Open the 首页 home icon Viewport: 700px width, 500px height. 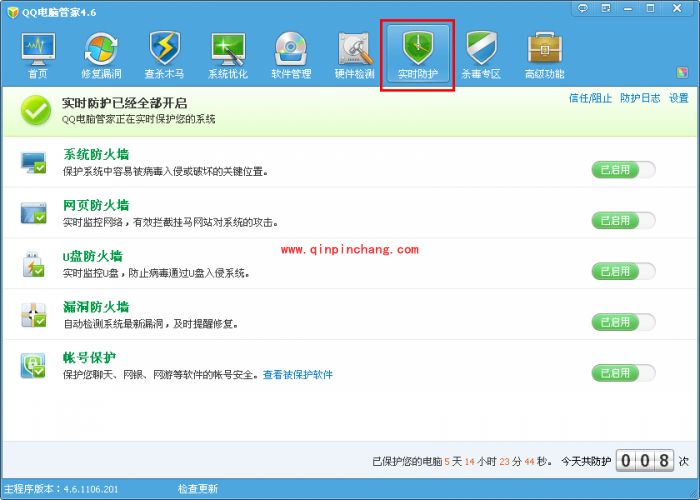coord(38,55)
